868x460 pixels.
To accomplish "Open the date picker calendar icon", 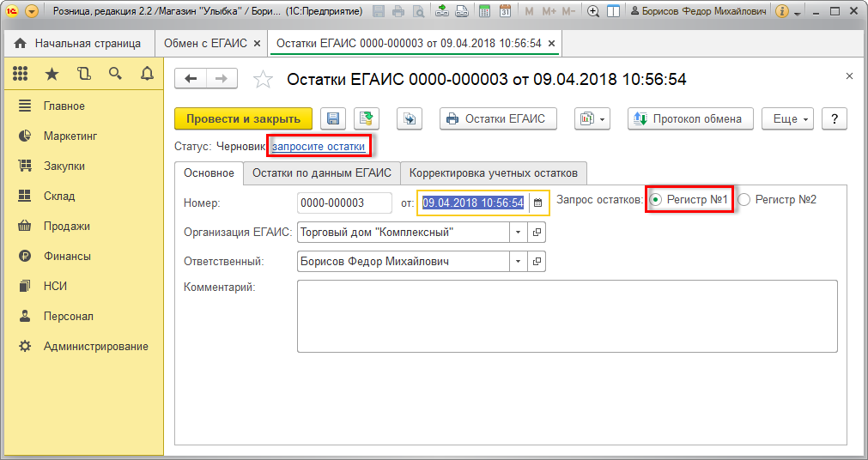I will click(538, 203).
